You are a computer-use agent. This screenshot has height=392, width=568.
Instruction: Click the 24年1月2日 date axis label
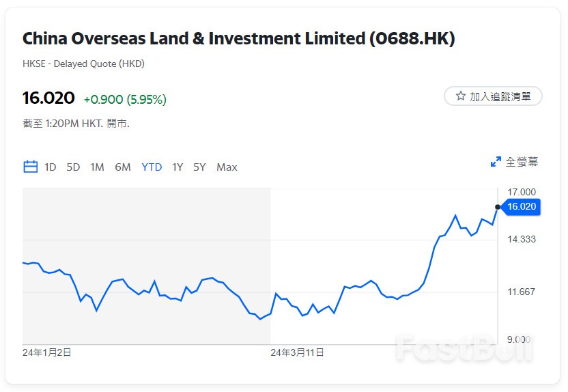click(x=46, y=352)
